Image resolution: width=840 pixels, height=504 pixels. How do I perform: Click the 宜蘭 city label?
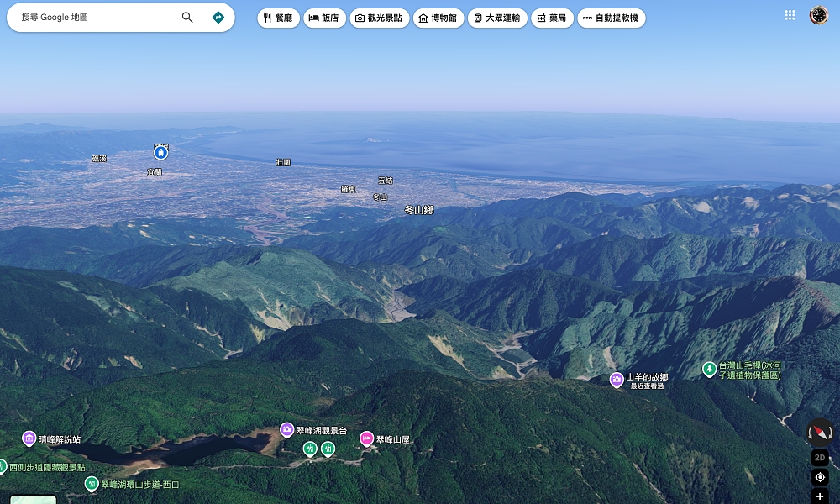tap(155, 172)
